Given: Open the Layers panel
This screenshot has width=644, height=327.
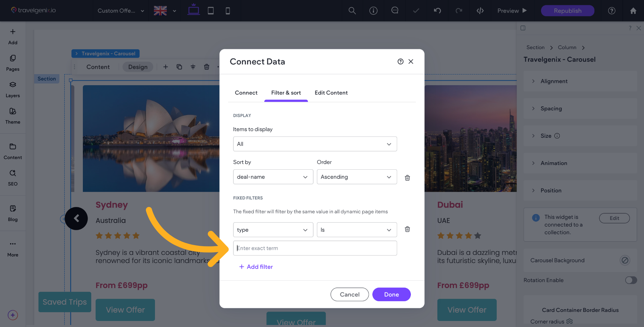Looking at the screenshot, I should pos(13,90).
